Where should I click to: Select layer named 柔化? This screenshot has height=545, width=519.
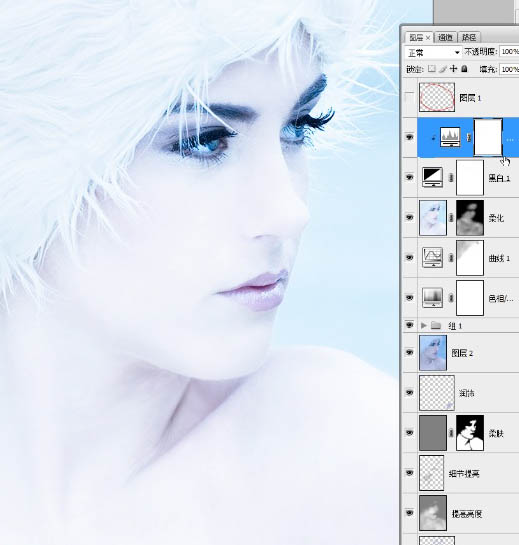tap(496, 218)
